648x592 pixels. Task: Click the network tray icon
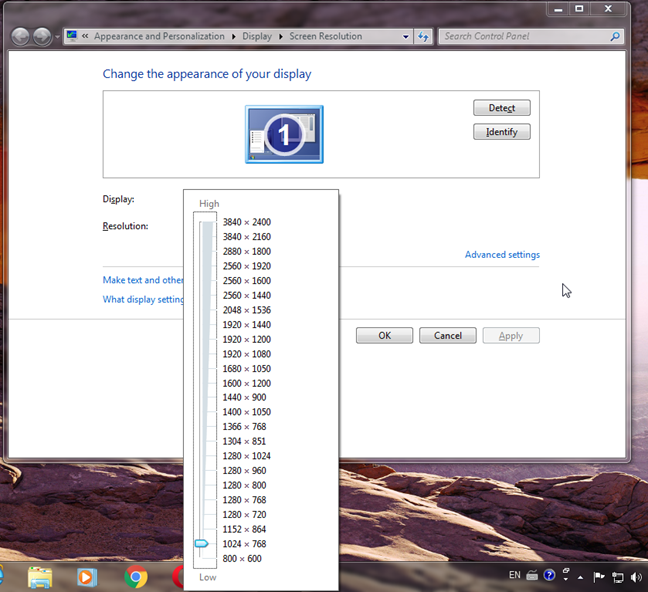click(618, 577)
